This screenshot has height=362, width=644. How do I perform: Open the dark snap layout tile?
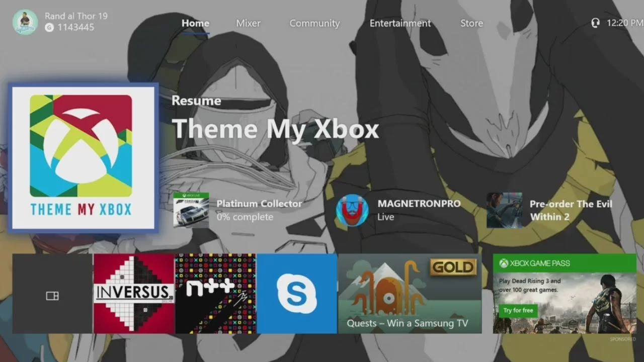coord(52,294)
